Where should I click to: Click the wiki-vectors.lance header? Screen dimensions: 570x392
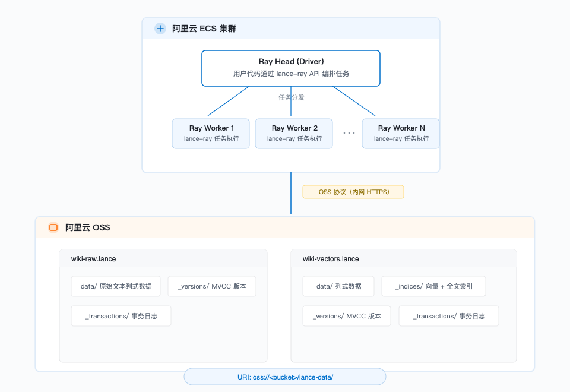(x=404, y=259)
